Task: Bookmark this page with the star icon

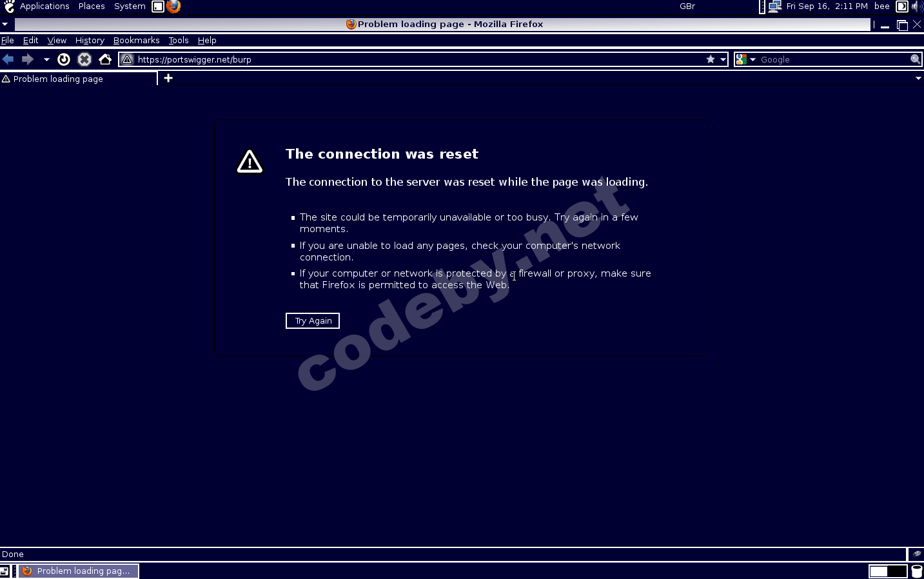Action: point(711,59)
